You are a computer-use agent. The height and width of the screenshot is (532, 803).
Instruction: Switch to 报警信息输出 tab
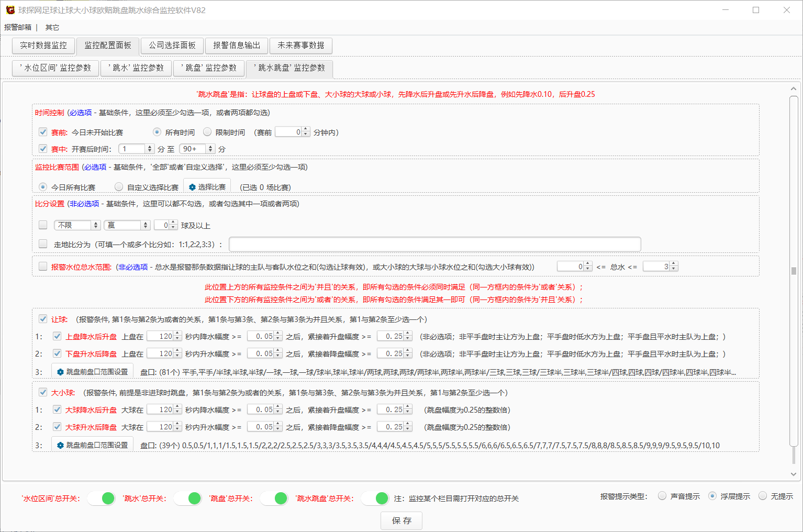coord(237,46)
